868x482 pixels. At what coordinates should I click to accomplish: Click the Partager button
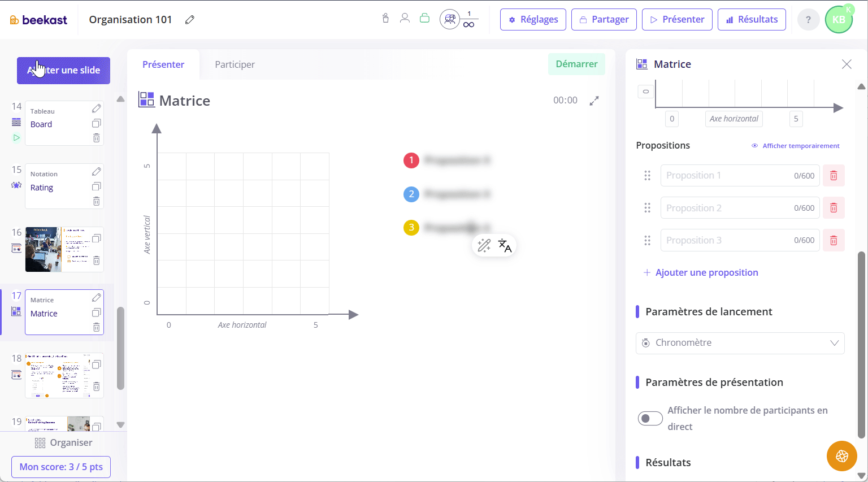point(604,20)
